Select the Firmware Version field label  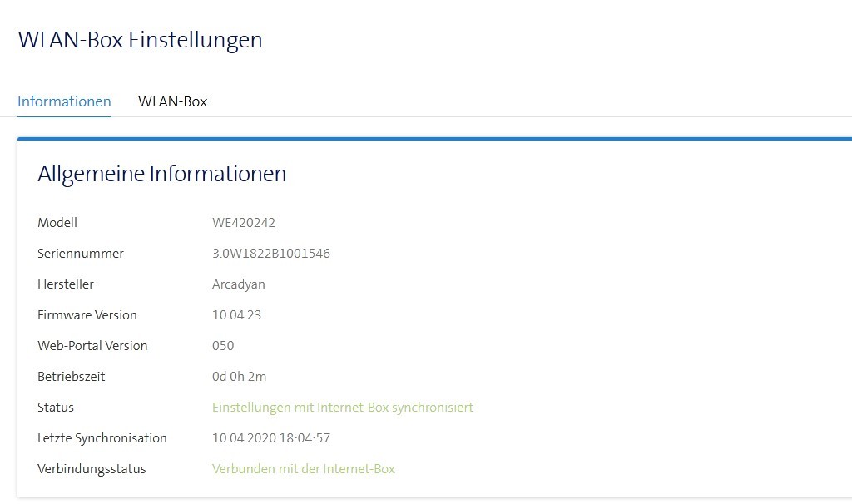[x=87, y=314]
